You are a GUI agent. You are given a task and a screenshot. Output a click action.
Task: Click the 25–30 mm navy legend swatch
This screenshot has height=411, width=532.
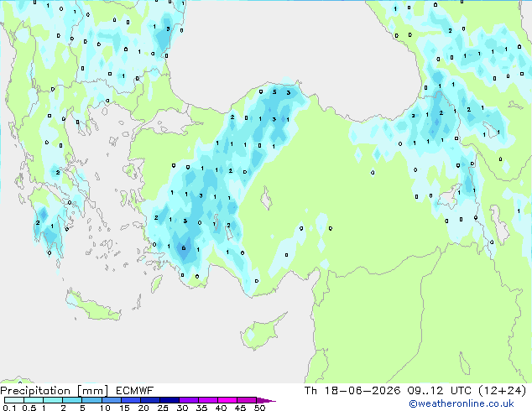(169, 400)
